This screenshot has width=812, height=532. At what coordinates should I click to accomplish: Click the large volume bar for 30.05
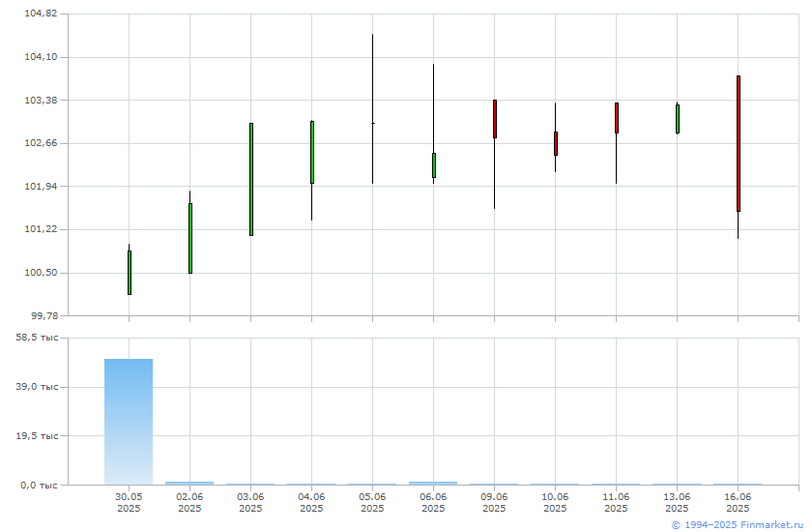(x=129, y=422)
